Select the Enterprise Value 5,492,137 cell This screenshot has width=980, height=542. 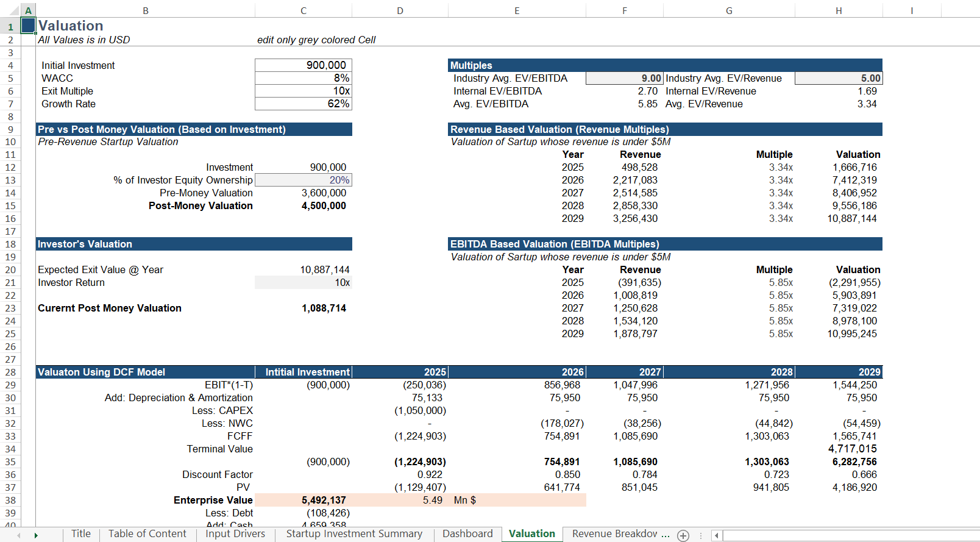pos(304,500)
